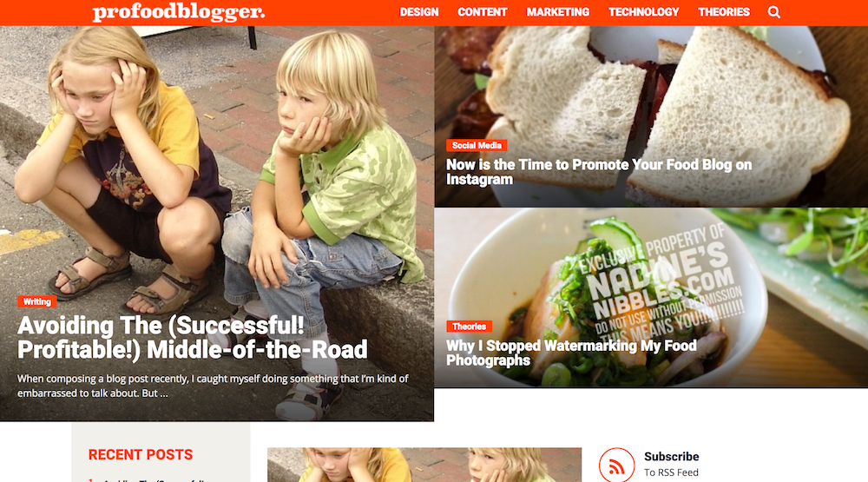This screenshot has width=868, height=482.
Task: Click the profoodblogger site logo
Action: (178, 12)
